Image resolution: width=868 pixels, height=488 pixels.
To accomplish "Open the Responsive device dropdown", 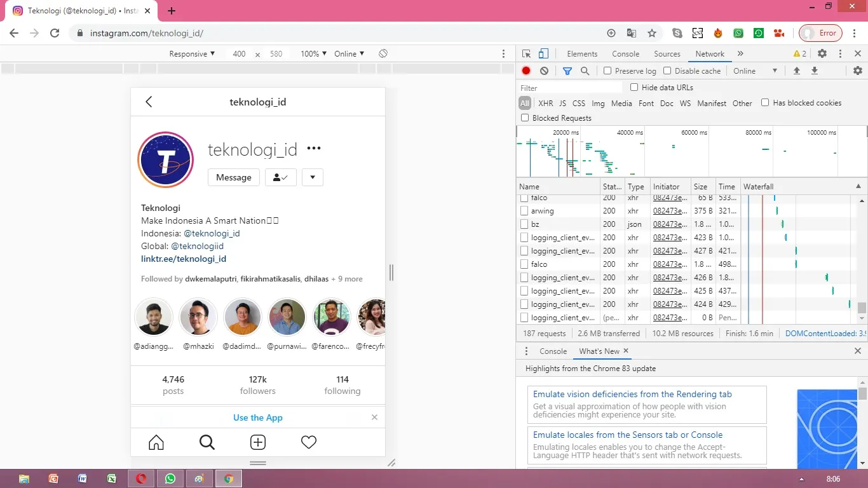I will tap(192, 54).
